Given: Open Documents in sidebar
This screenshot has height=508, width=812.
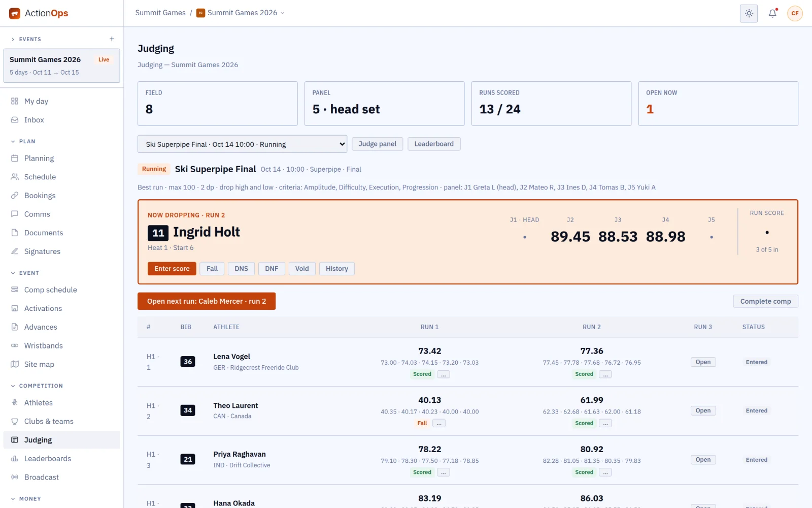Looking at the screenshot, I should pyautogui.click(x=61, y=233).
